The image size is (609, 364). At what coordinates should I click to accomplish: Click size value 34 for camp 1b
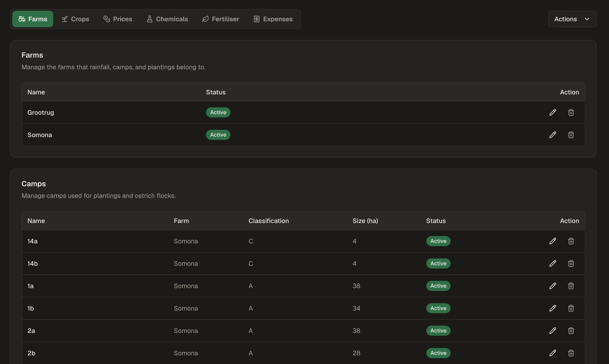357,308
